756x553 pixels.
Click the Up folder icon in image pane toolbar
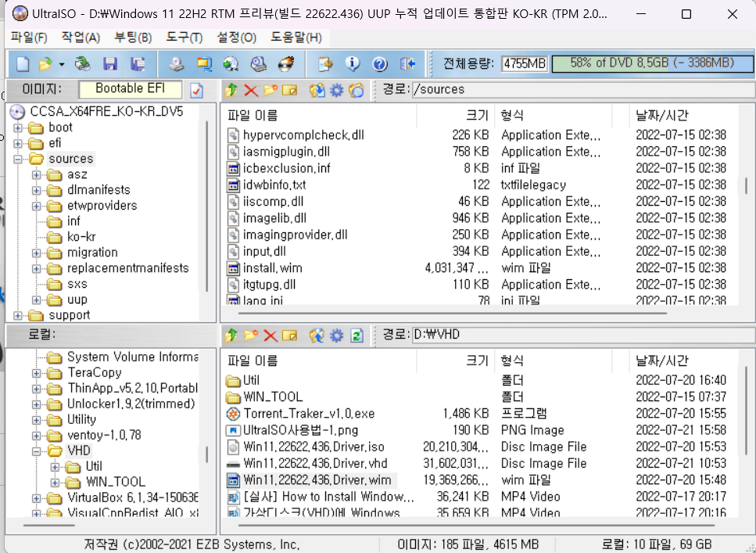(231, 90)
